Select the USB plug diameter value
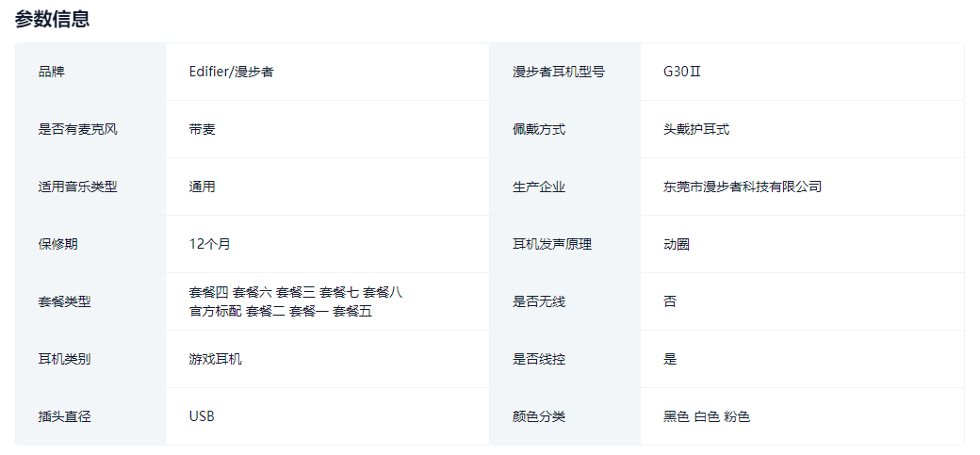This screenshot has height=455, width=980. tap(202, 416)
